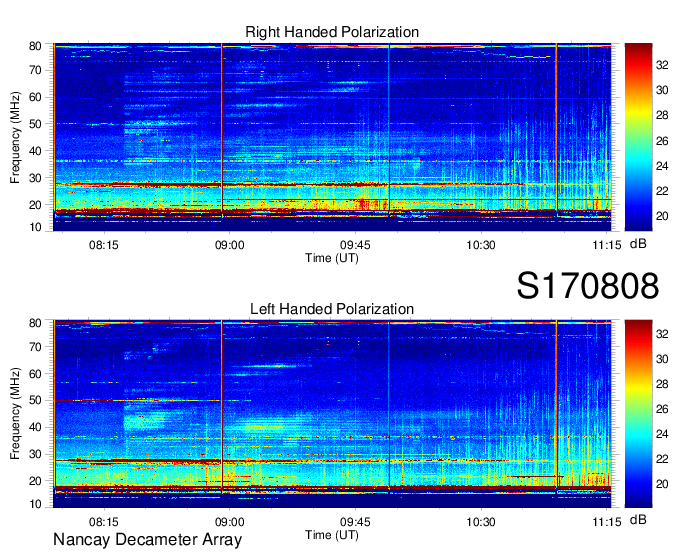Click the 30 frequency tick in the bottom panel
Screen dimensions: 680x552
[x=35, y=454]
